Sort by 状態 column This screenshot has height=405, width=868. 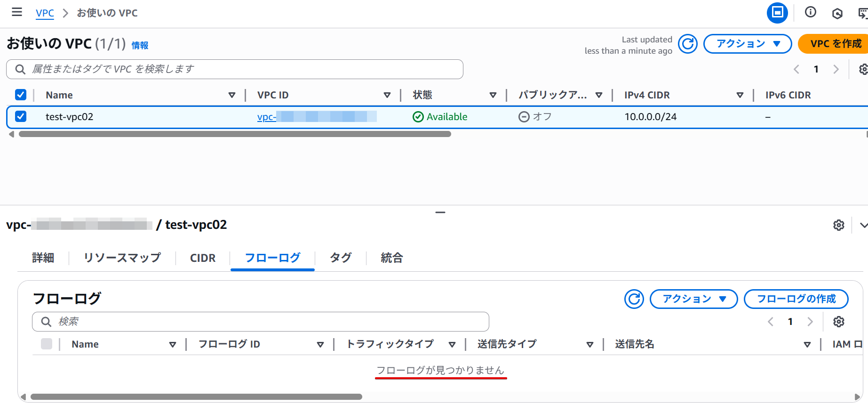click(x=493, y=95)
